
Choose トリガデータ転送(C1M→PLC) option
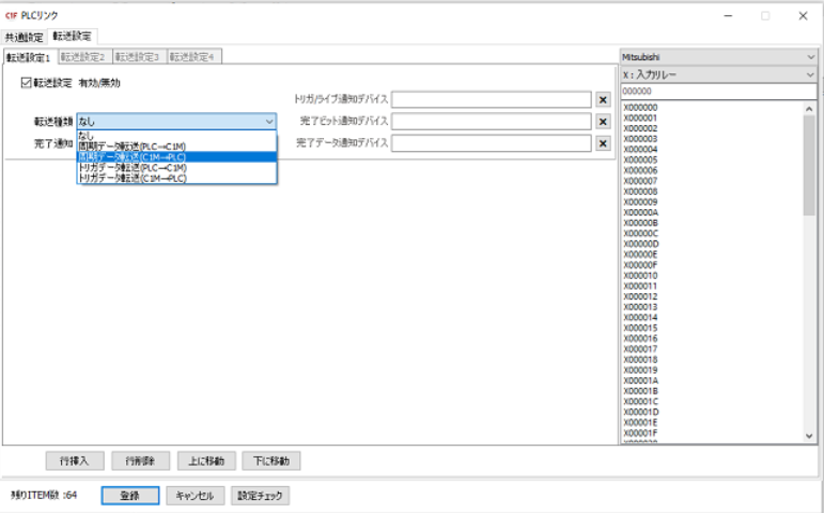pyautogui.click(x=132, y=178)
